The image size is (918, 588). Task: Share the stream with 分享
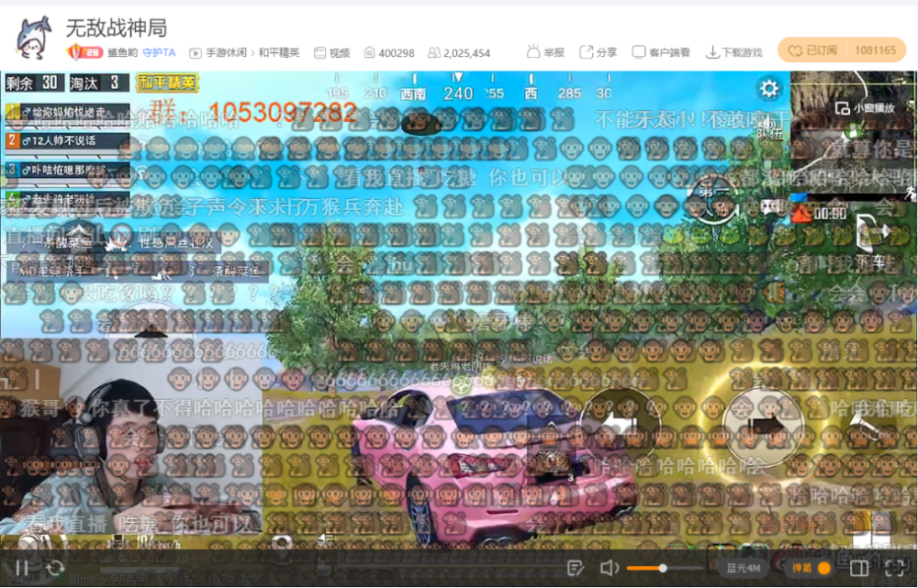coord(599,52)
